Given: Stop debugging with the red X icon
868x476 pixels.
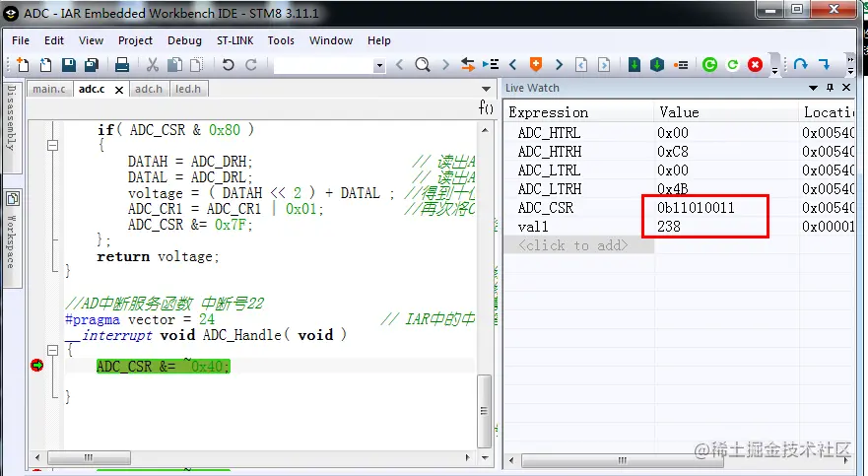Looking at the screenshot, I should click(x=755, y=65).
